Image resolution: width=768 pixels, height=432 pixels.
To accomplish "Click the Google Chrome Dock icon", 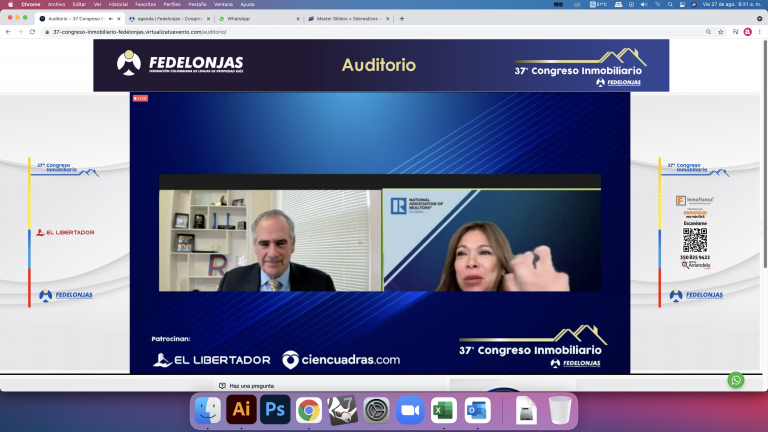I will coord(309,410).
